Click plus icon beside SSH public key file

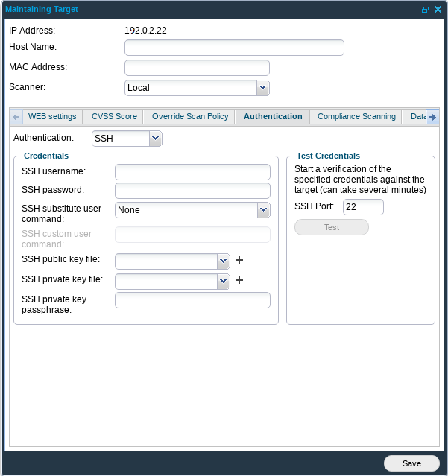[239, 261]
